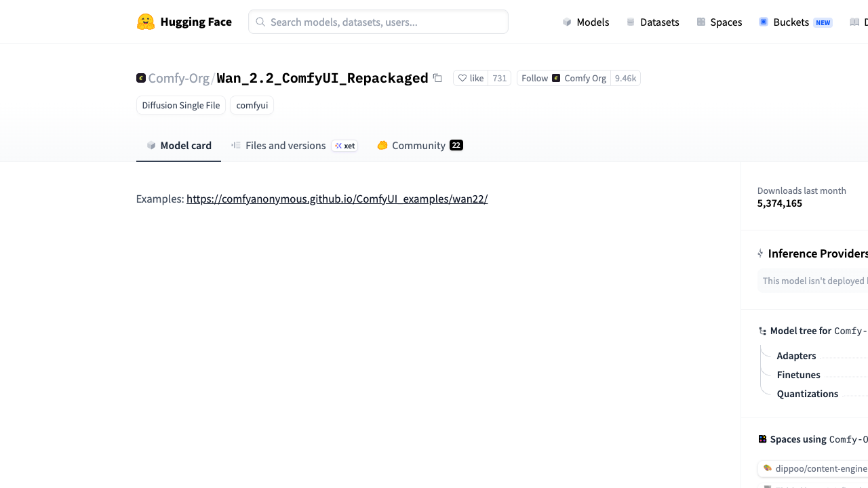Open the Comfy-Org organization link
Screen dimensions: 868x488
pos(178,78)
